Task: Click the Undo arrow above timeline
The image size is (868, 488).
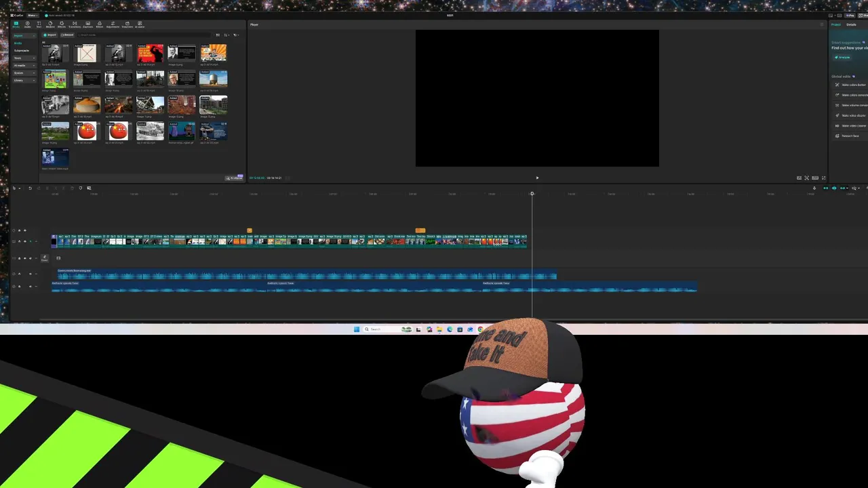Action: 30,188
